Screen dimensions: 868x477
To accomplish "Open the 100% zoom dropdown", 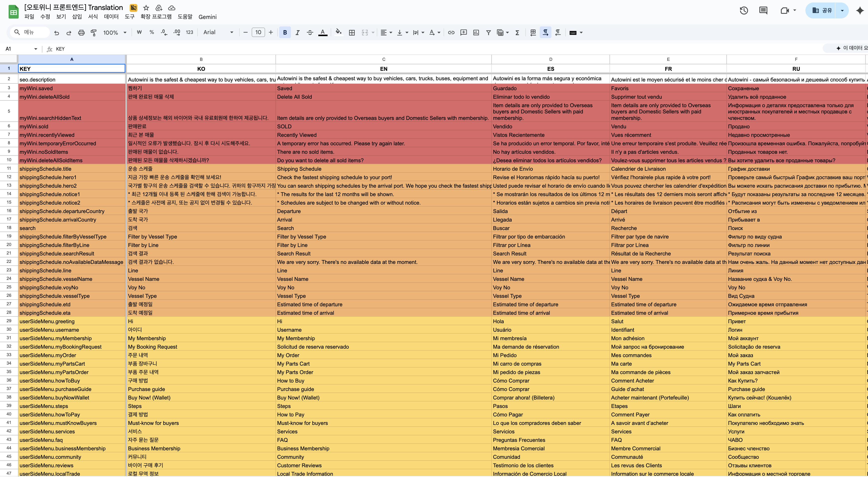I will (x=115, y=33).
